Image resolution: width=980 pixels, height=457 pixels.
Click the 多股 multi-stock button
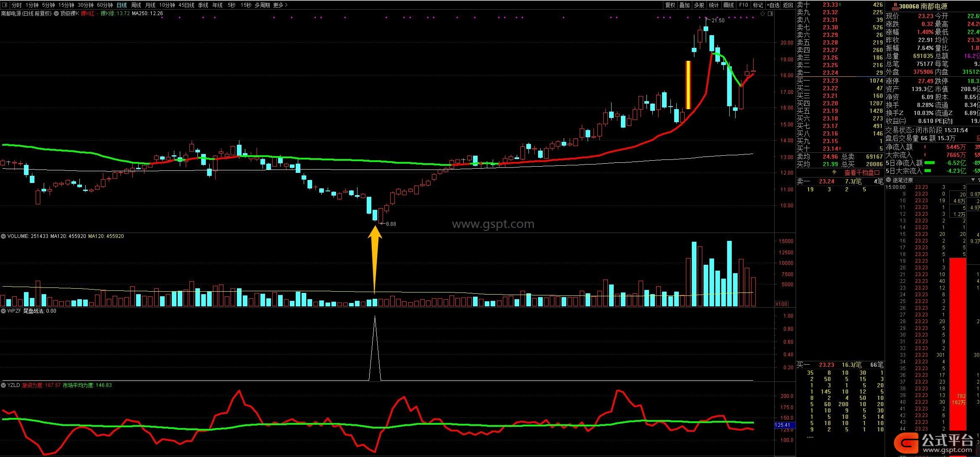699,5
